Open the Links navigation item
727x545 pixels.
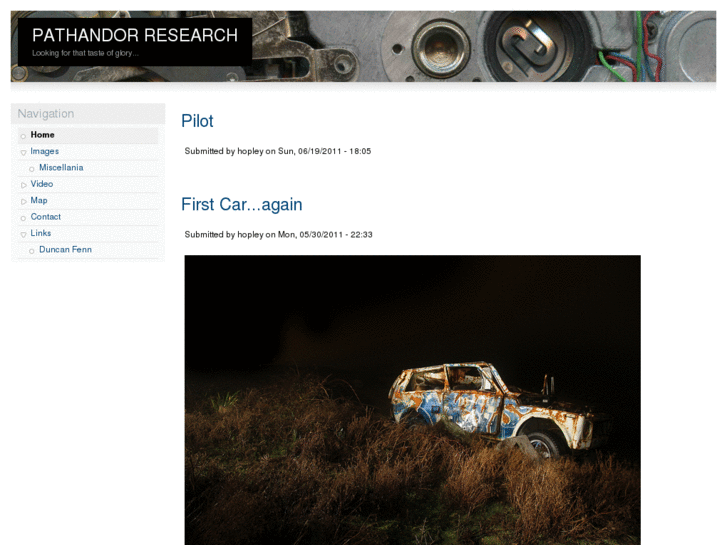pyautogui.click(x=41, y=233)
